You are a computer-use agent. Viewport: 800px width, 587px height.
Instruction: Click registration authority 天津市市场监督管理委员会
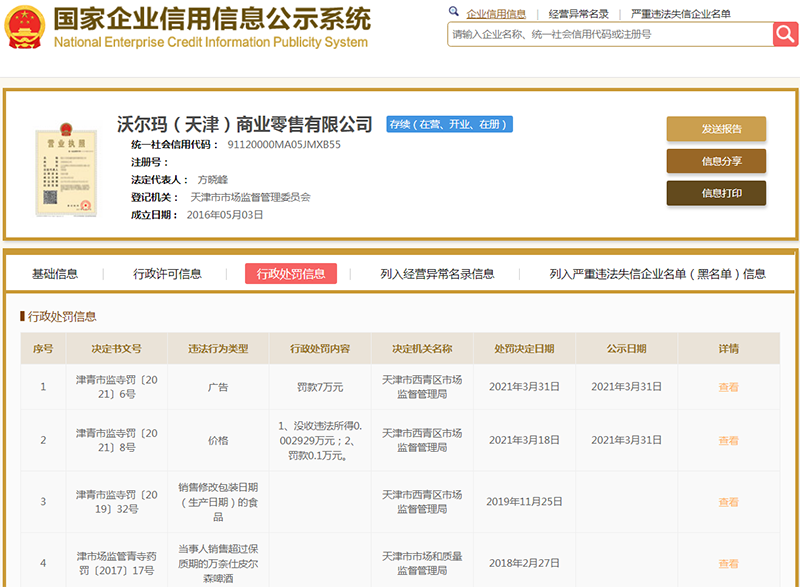[251, 197]
